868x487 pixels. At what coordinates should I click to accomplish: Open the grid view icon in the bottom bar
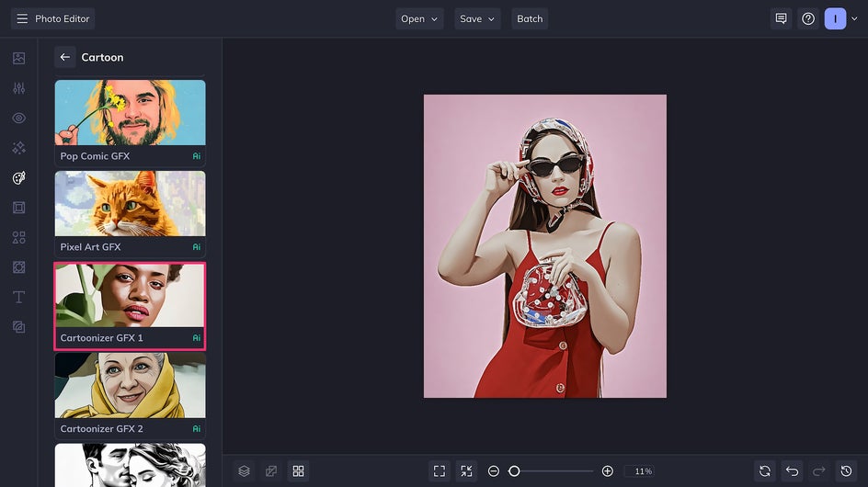[298, 471]
